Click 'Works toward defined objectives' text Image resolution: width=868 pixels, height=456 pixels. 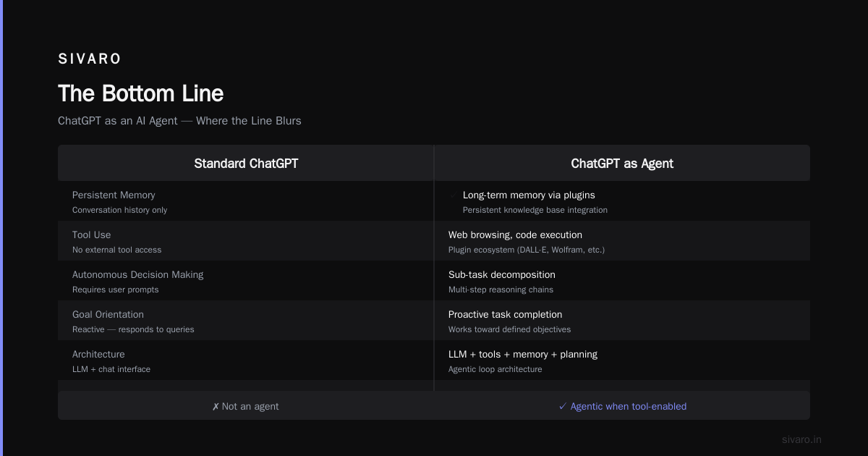pos(510,329)
